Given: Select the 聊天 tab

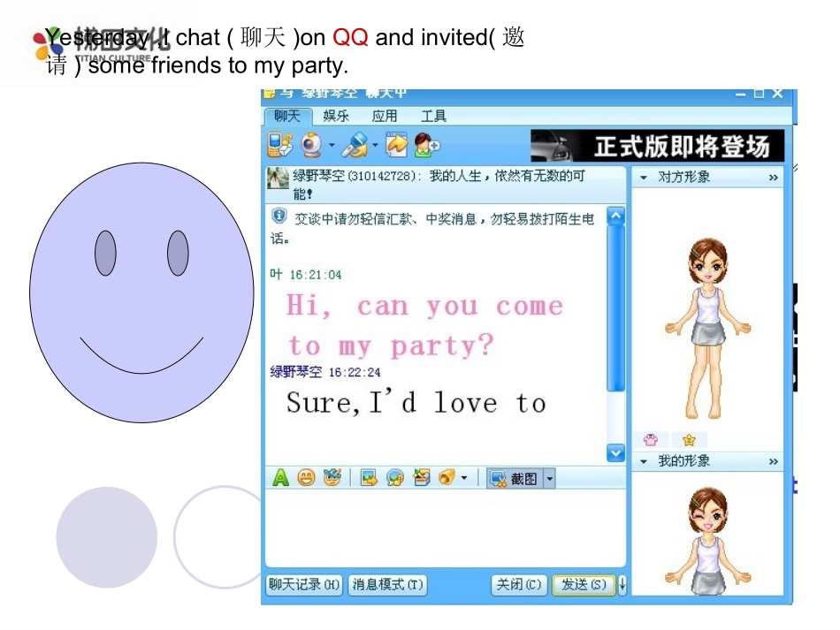Looking at the screenshot, I should 287,116.
